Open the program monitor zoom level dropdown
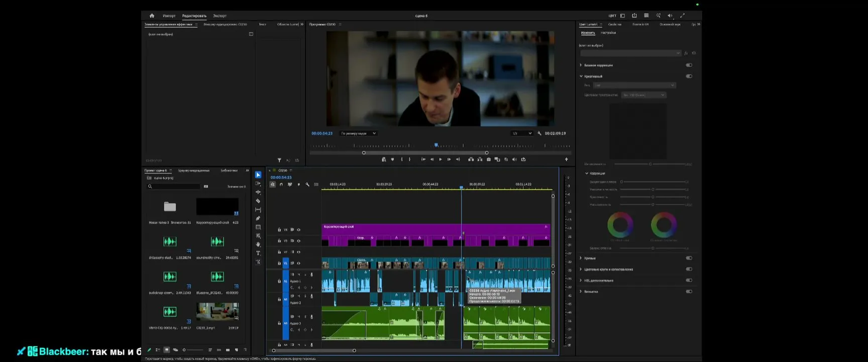Image resolution: width=868 pixels, height=362 pixels. tap(358, 133)
